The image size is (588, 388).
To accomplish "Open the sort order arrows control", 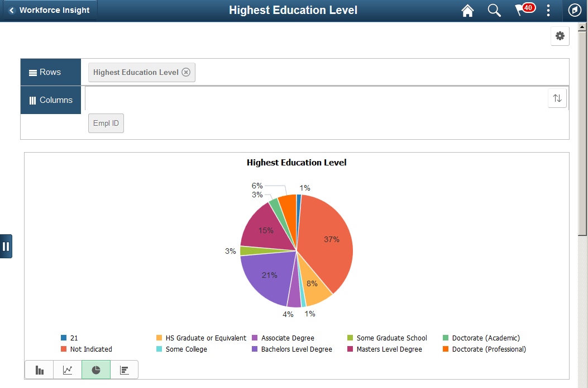I will point(557,98).
